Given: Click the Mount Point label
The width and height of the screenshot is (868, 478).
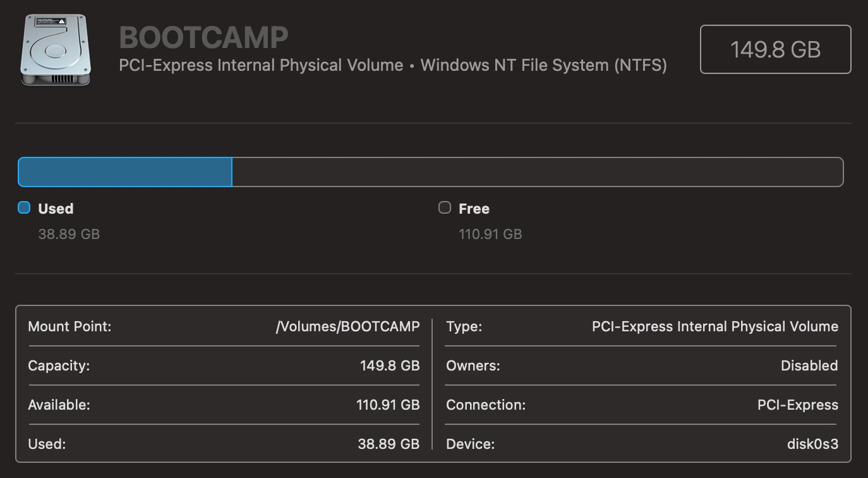Looking at the screenshot, I should (69, 327).
